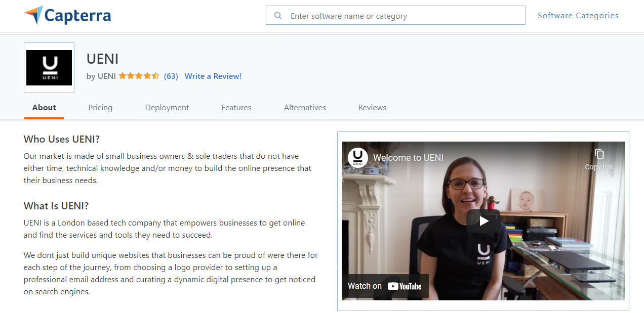The width and height of the screenshot is (644, 313).
Task: Select the About tab
Action: coord(44,107)
